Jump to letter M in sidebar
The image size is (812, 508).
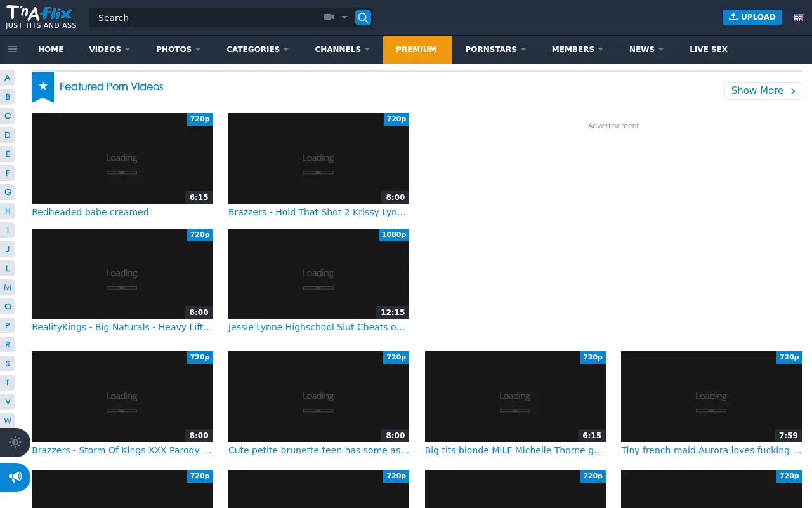tap(8, 288)
